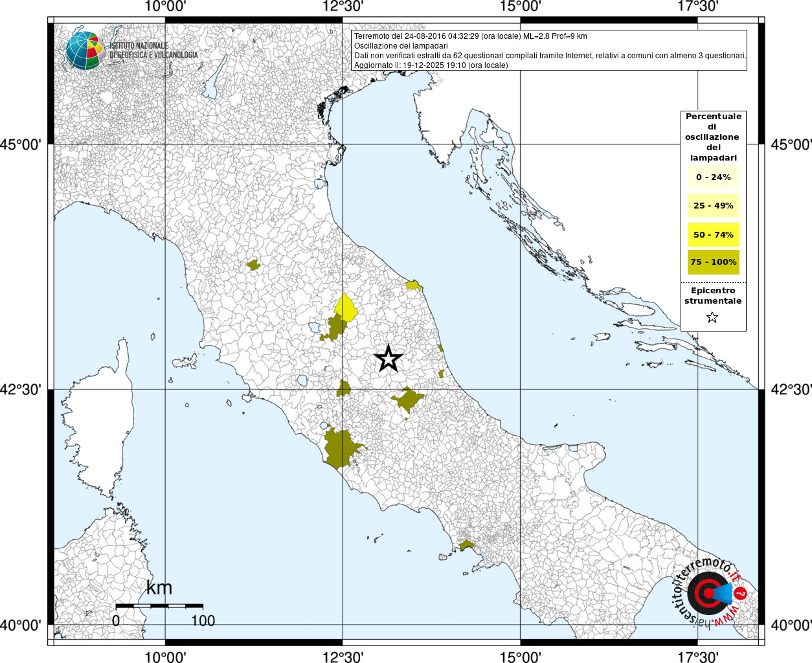Screen dimensions: 812x663
Task: Click the bottom 17°30' longitude label
Action: [698, 657]
